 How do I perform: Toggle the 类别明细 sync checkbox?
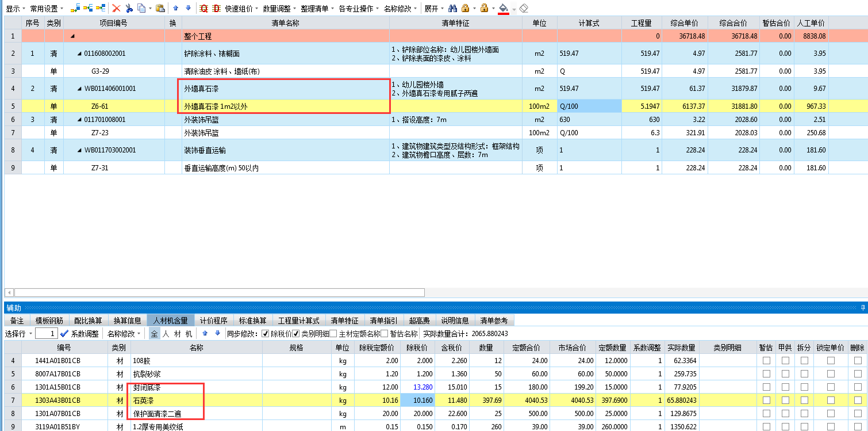click(x=296, y=333)
